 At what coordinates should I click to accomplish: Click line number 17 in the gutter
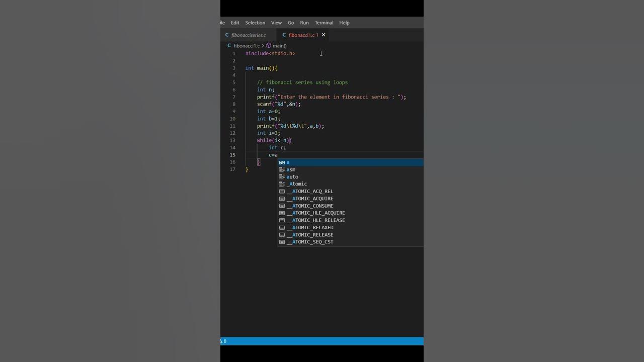pyautogui.click(x=232, y=169)
